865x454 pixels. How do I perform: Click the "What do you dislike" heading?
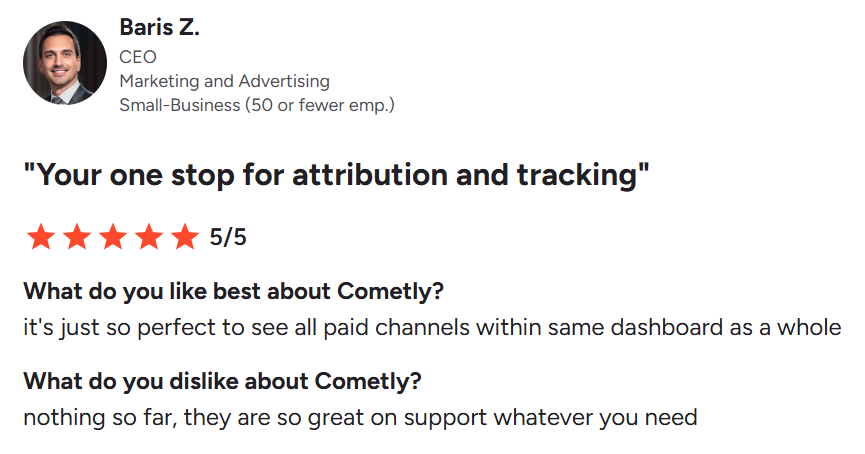point(222,381)
